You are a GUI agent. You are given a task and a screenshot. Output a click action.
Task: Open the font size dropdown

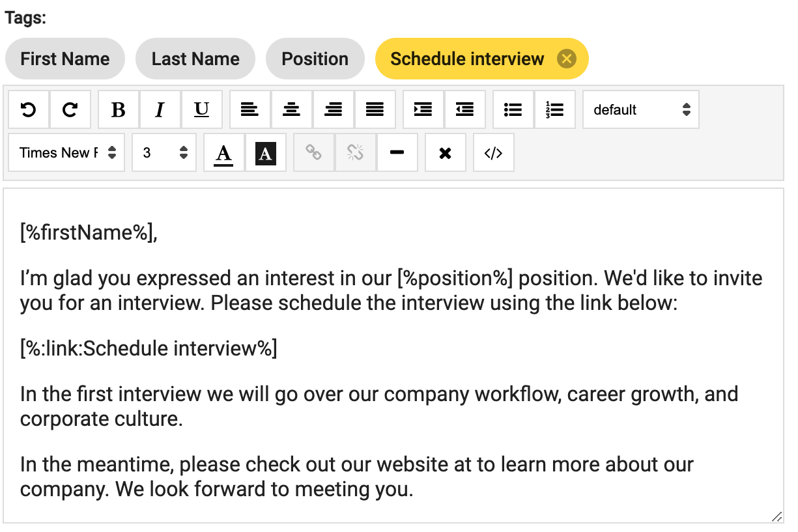pos(164,152)
